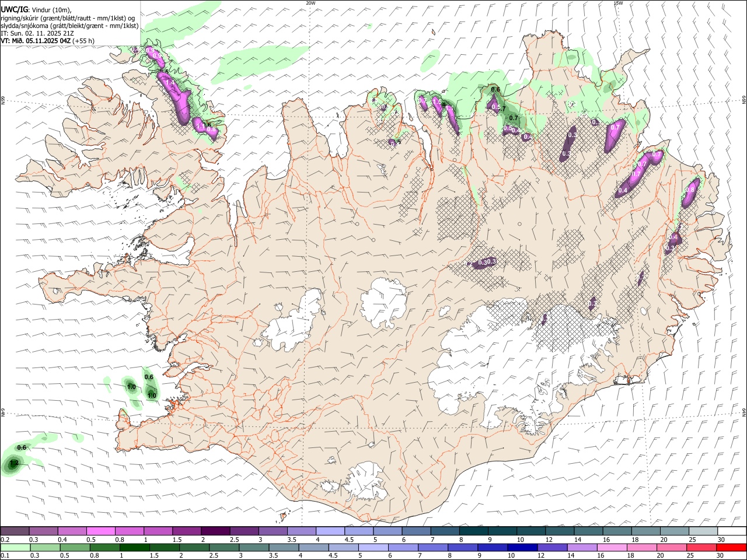Click the "1.4" snow value in Westfjords

pos(170,84)
